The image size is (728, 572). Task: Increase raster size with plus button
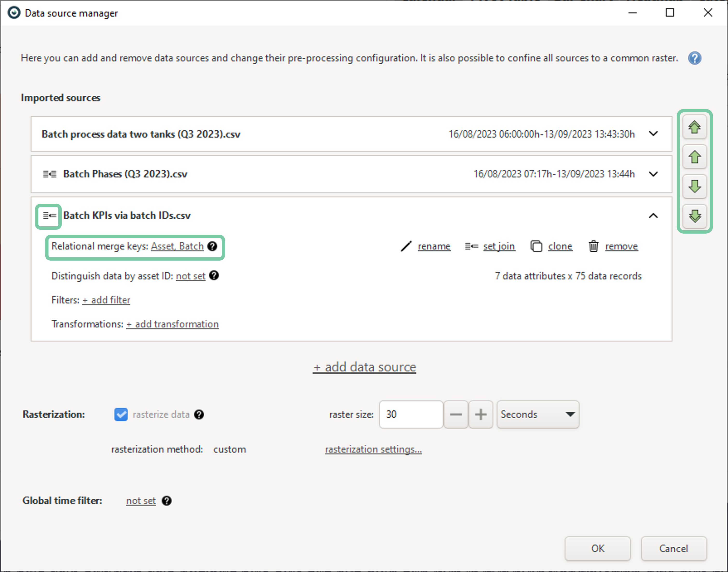tap(481, 415)
